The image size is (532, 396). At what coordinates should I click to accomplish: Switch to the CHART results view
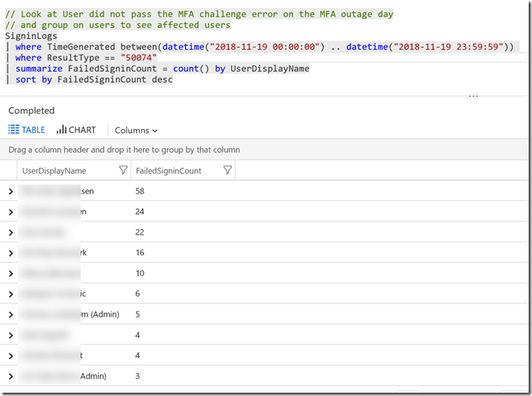point(76,130)
